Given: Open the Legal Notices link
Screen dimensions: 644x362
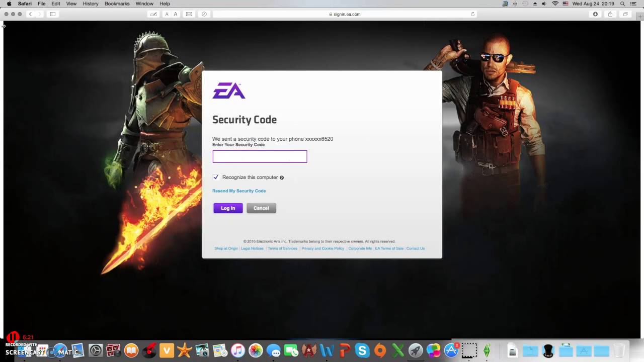Looking at the screenshot, I should click(252, 248).
